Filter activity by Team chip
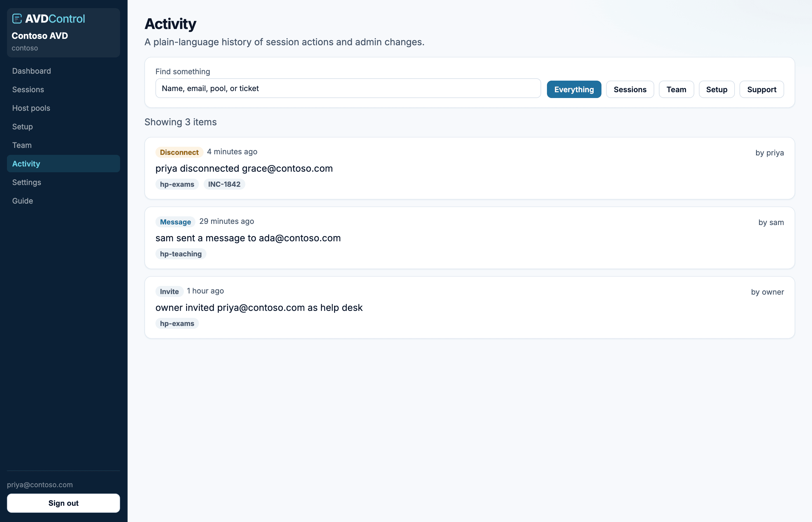 coord(677,90)
